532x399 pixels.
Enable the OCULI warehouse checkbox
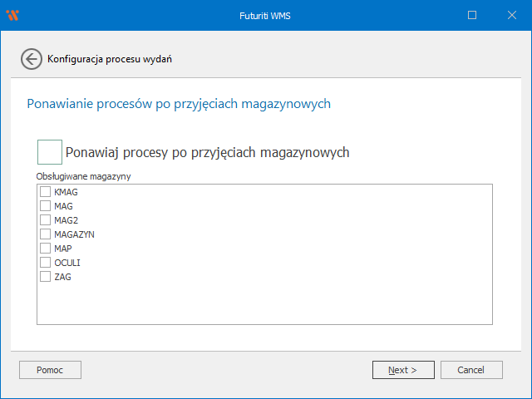(x=46, y=263)
